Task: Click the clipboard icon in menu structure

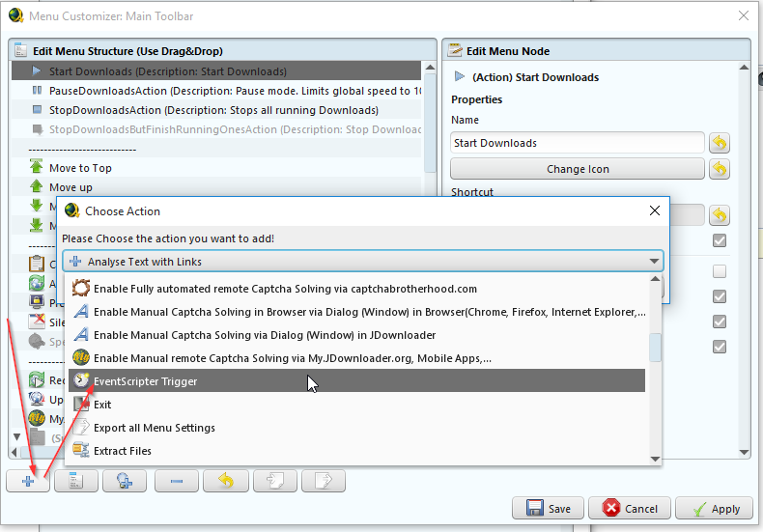Action: coord(37,264)
